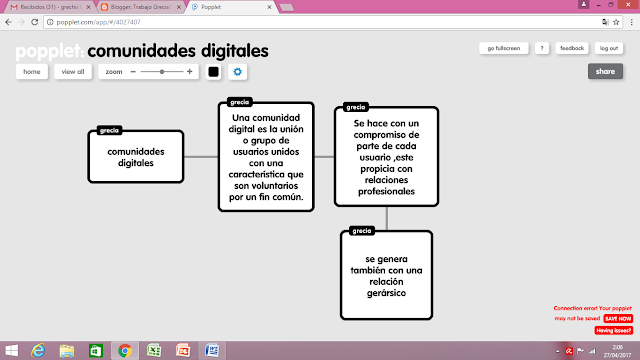Image resolution: width=640 pixels, height=360 pixels.
Task: Open the Windows Store from the taskbar
Action: pyautogui.click(x=96, y=351)
